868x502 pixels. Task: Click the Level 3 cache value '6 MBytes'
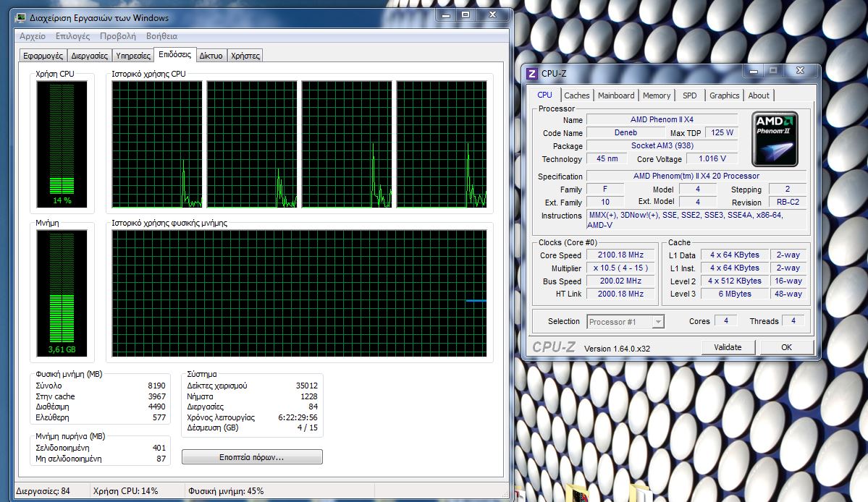point(735,294)
